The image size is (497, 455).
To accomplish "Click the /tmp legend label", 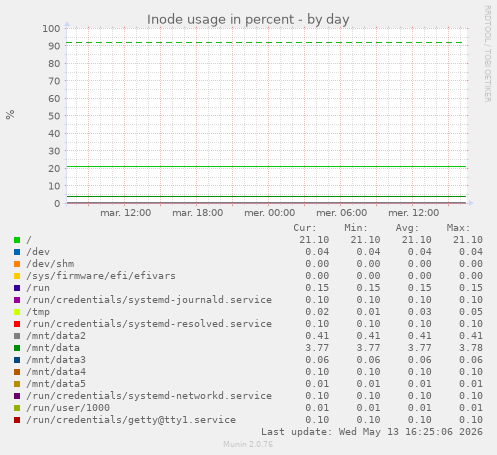I will 38,312.
